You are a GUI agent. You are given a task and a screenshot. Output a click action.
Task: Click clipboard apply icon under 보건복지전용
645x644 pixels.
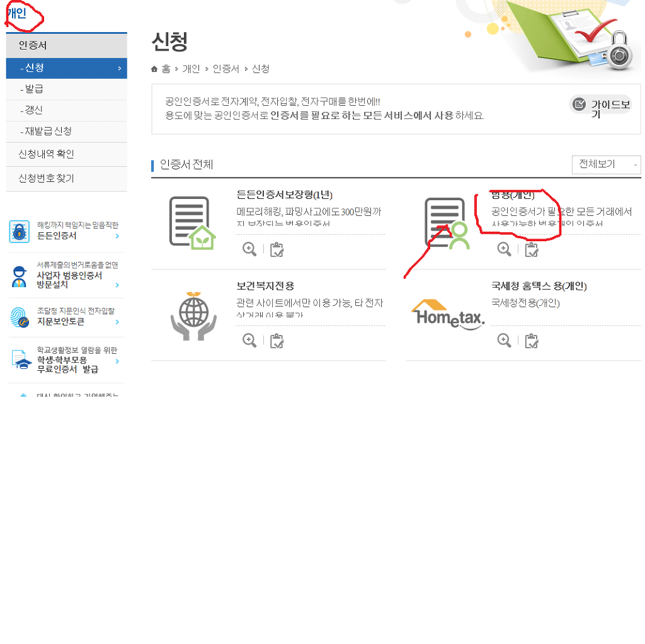277,341
